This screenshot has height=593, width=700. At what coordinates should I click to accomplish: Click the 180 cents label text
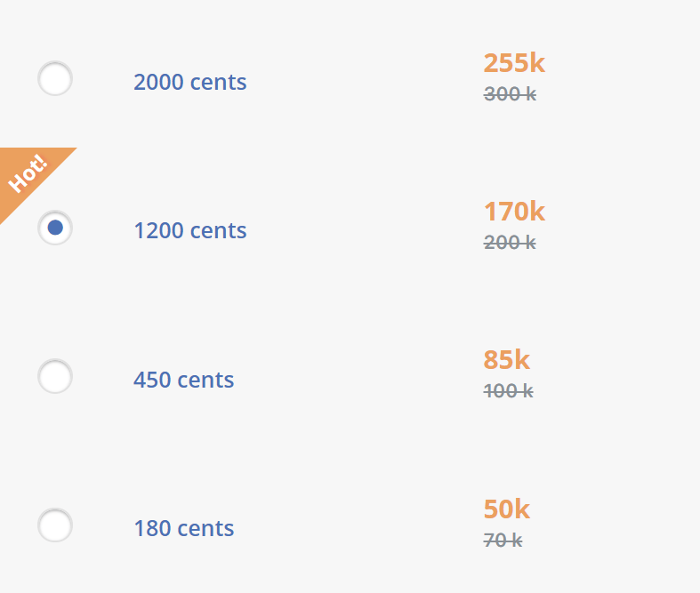(183, 528)
